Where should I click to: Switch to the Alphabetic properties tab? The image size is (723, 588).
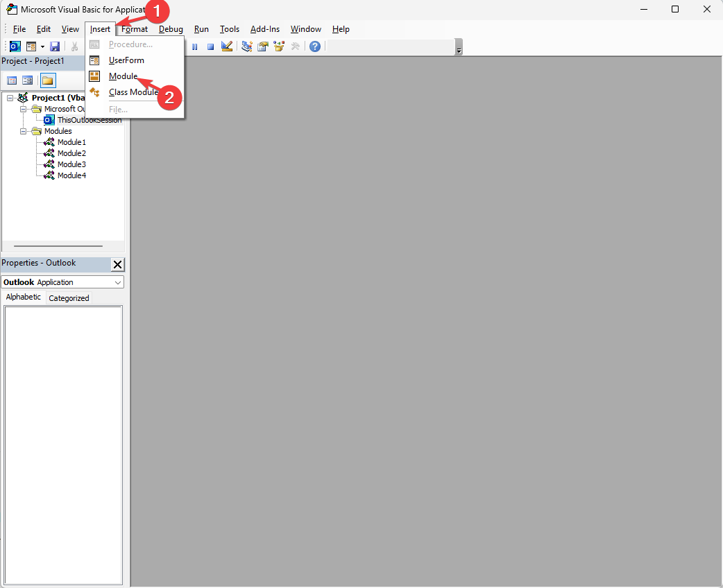(x=23, y=297)
